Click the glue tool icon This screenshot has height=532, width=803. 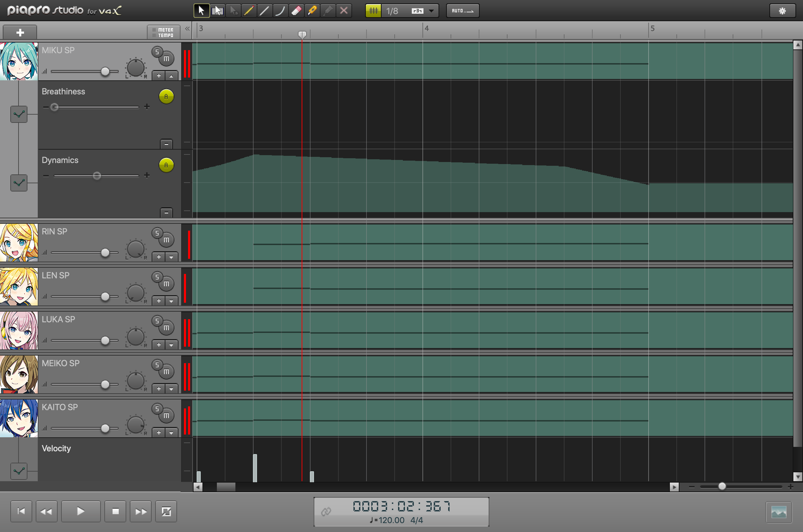pos(328,11)
